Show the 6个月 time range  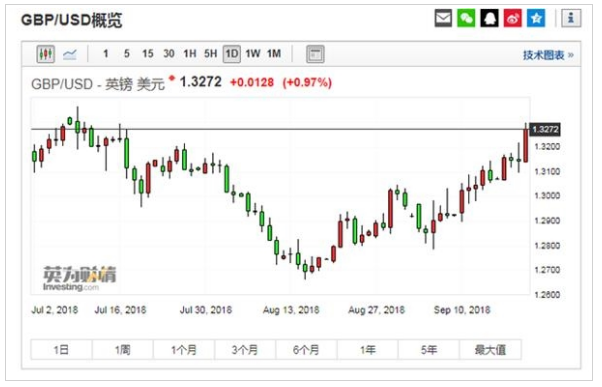point(306,350)
